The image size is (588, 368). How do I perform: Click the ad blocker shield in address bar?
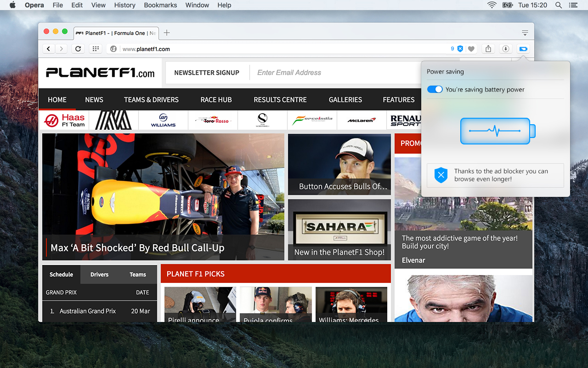click(460, 49)
